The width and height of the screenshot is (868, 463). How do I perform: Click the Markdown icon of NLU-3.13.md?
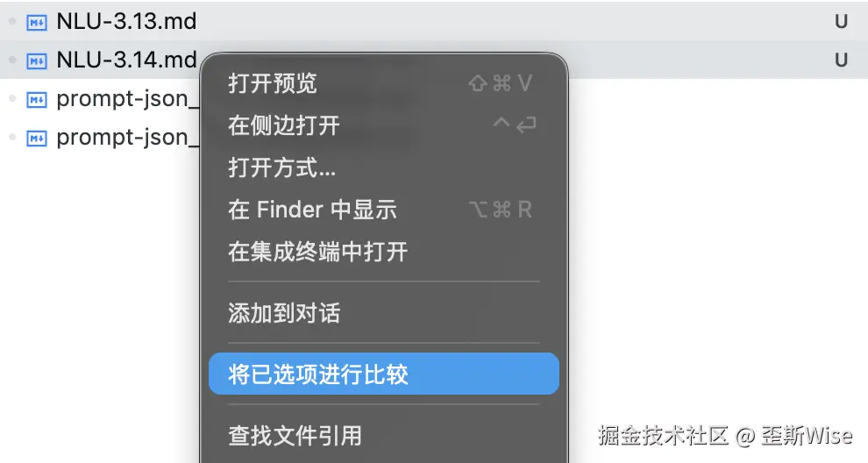[37, 22]
